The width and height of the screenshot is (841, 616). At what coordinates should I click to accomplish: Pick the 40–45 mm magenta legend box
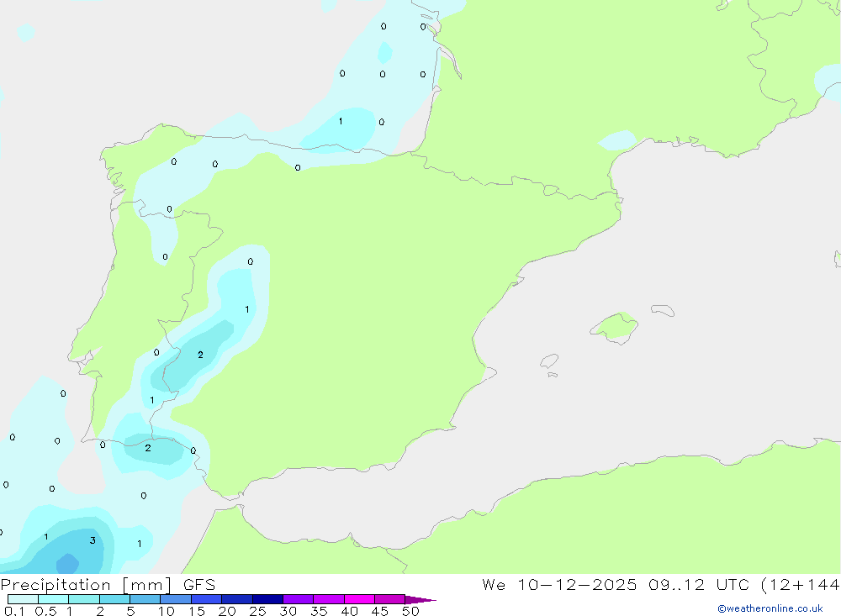click(x=359, y=599)
